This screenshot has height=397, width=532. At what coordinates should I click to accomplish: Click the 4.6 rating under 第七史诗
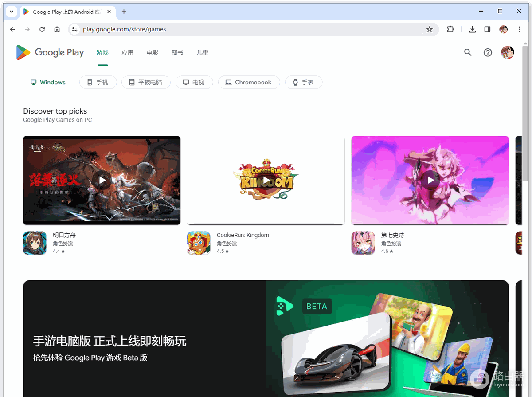pyautogui.click(x=387, y=251)
